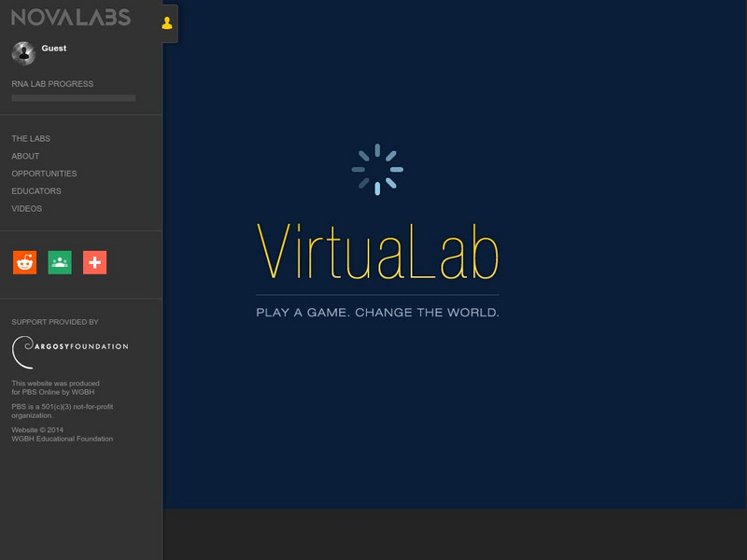This screenshot has height=560, width=747.
Task: Open the NOVA LABS logo
Action: click(x=71, y=18)
